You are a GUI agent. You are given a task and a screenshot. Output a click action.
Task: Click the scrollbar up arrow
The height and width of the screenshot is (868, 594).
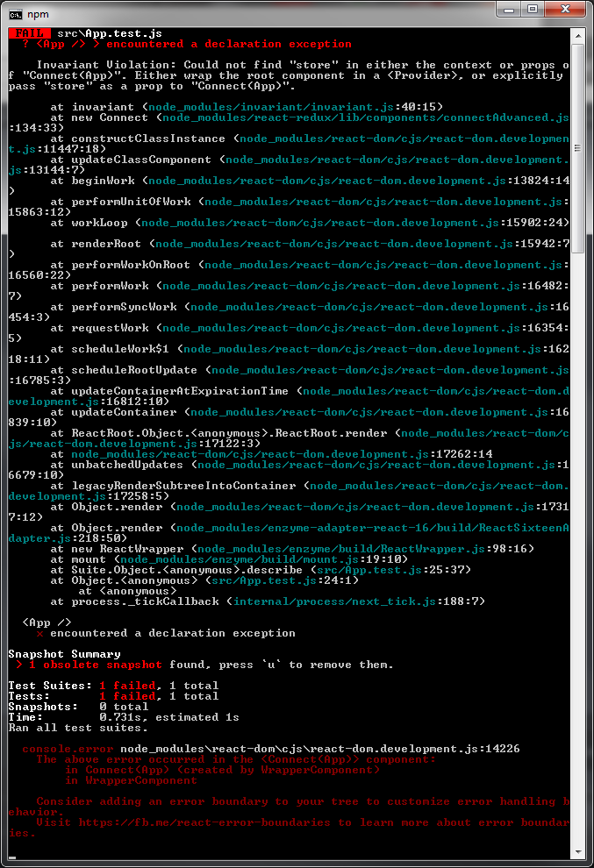pyautogui.click(x=578, y=35)
